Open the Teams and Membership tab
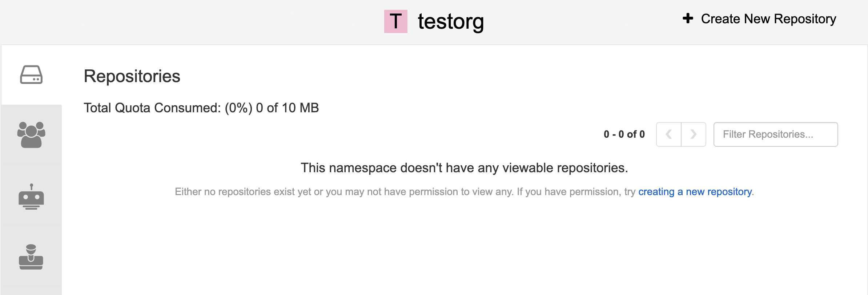This screenshot has height=295, width=868. pyautogui.click(x=31, y=135)
